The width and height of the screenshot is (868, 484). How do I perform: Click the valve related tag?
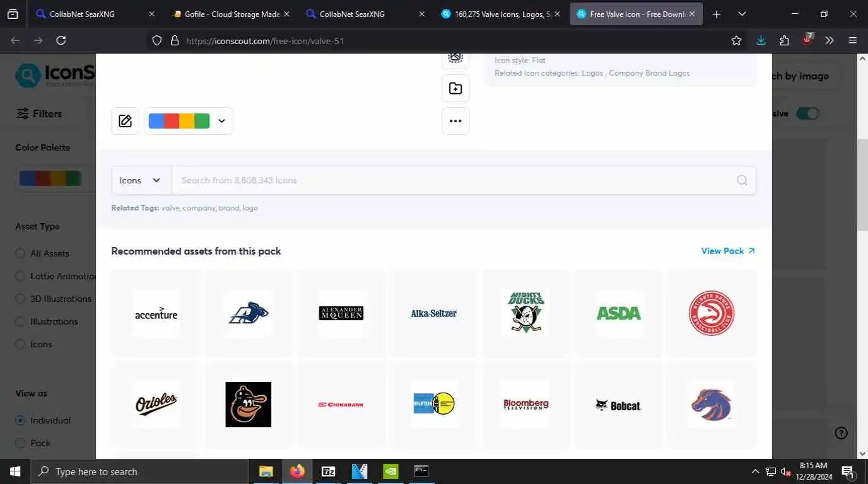coord(170,208)
